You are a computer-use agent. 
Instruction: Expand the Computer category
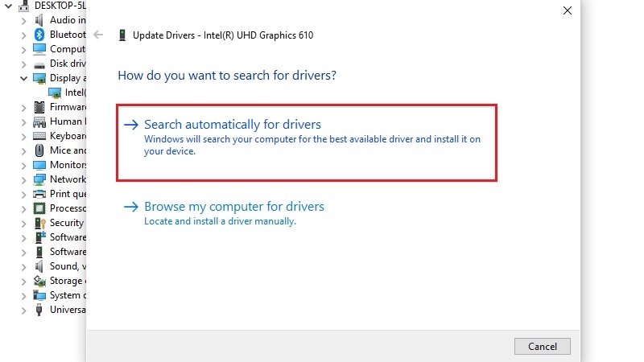(23, 50)
